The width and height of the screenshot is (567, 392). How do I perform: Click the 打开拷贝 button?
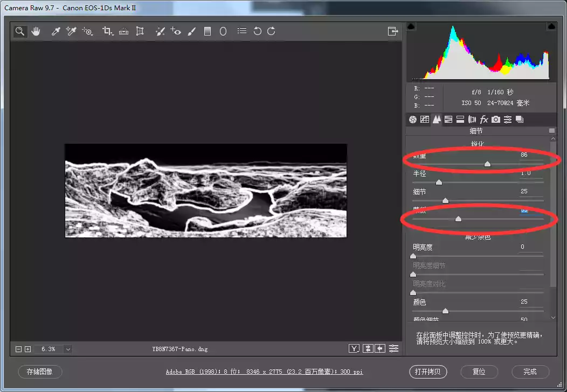(x=428, y=372)
